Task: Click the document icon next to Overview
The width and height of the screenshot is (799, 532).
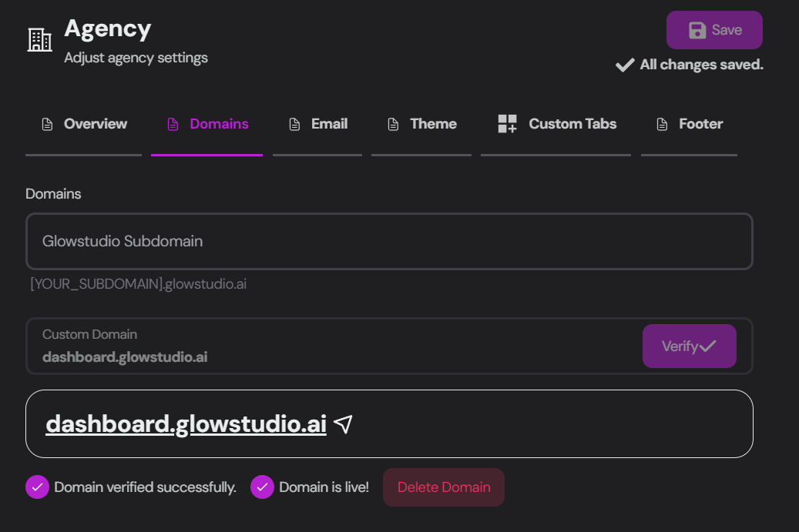Action: coord(47,123)
